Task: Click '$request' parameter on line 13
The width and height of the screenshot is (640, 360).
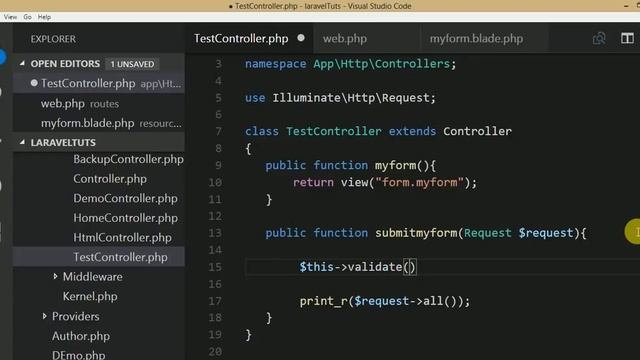Action: (546, 233)
